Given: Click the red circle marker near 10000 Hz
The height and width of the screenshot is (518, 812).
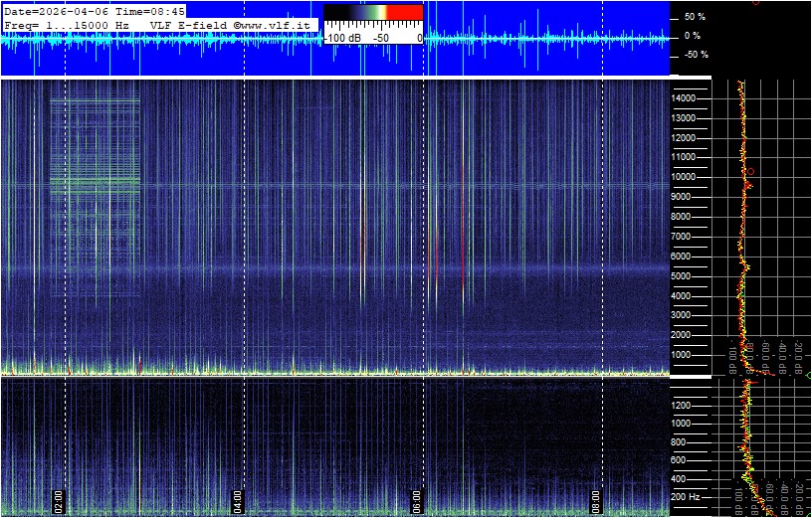Looking at the screenshot, I should tap(751, 171).
